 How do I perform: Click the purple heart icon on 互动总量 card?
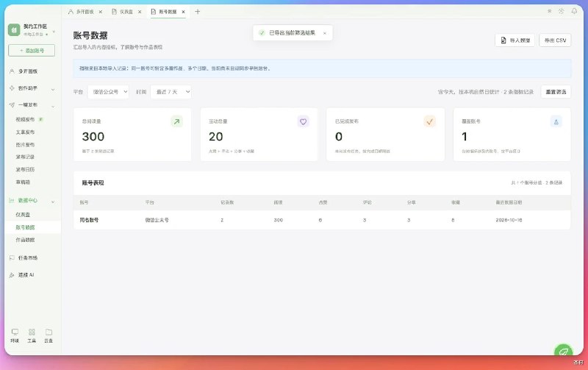click(x=303, y=121)
